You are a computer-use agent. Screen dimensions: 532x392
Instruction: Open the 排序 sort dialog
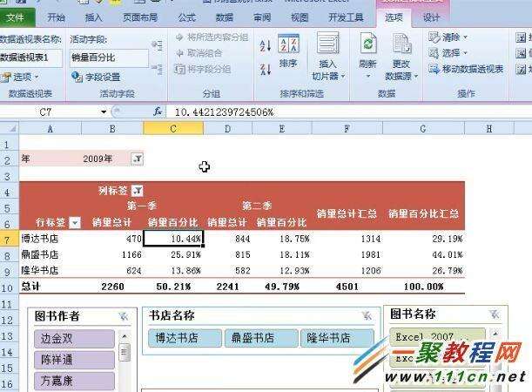click(x=288, y=51)
